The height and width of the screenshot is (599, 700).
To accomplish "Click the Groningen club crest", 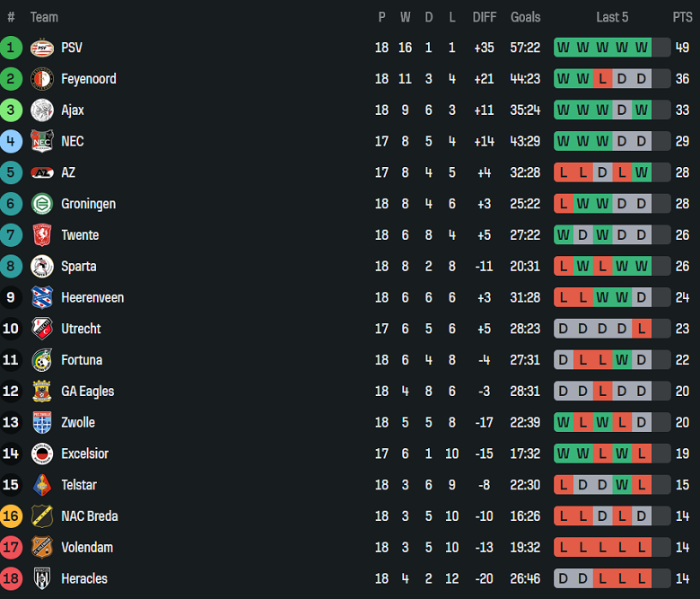I will (x=42, y=204).
